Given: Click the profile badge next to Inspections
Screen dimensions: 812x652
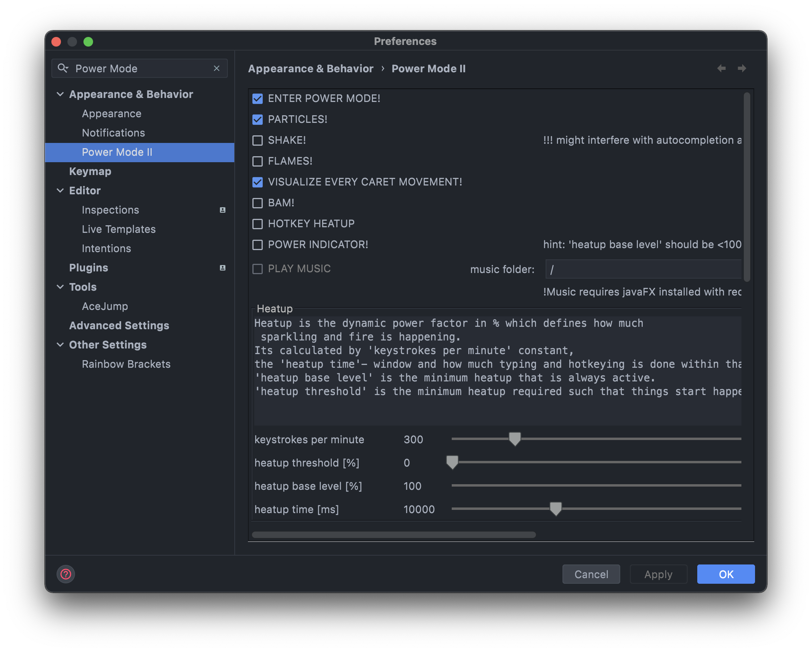Looking at the screenshot, I should (223, 210).
